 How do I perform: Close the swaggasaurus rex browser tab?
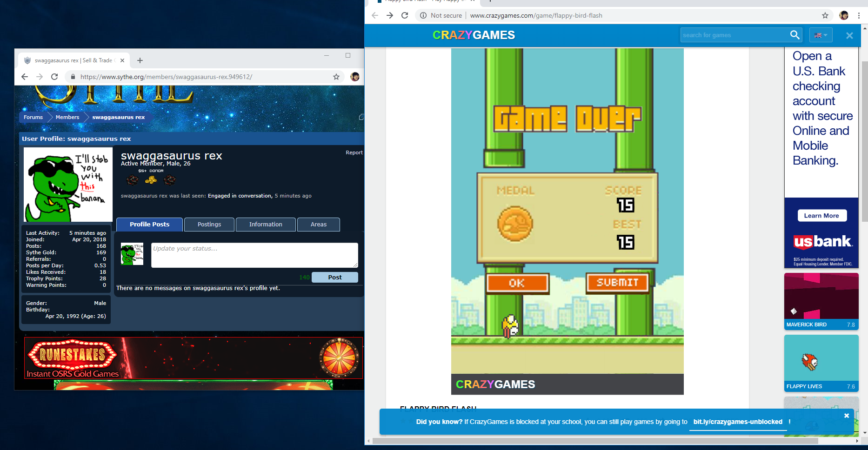click(x=122, y=60)
